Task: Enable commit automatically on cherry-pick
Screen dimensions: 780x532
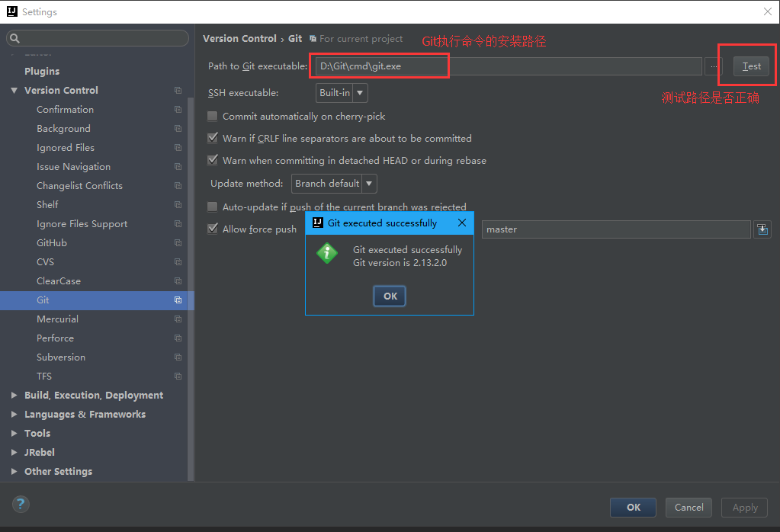Action: click(213, 117)
